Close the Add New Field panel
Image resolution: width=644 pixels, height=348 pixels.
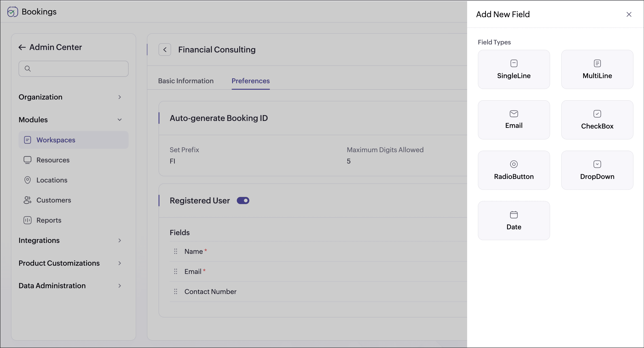tap(629, 15)
